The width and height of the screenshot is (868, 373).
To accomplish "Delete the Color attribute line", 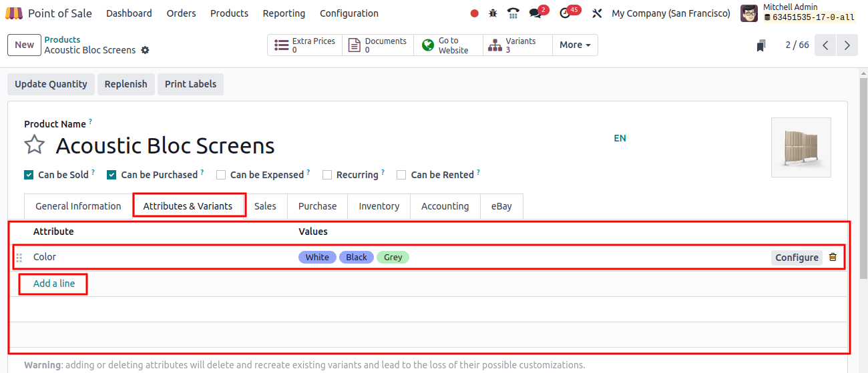I will pos(833,257).
